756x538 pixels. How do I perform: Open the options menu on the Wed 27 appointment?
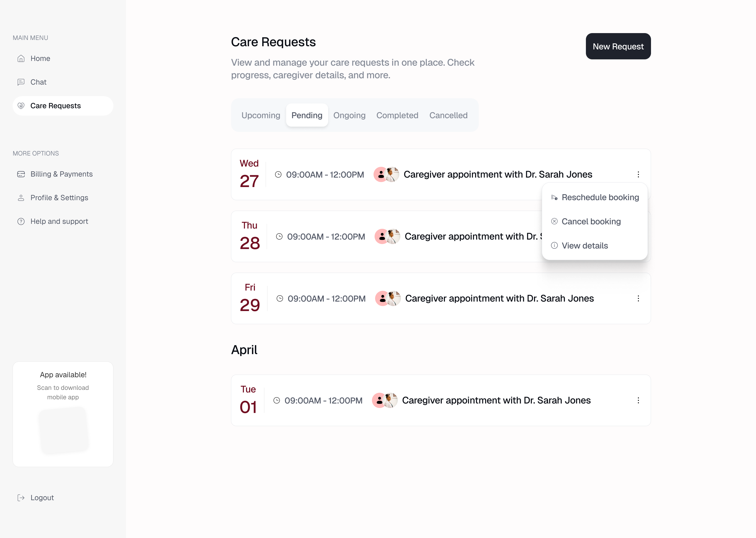click(x=638, y=174)
